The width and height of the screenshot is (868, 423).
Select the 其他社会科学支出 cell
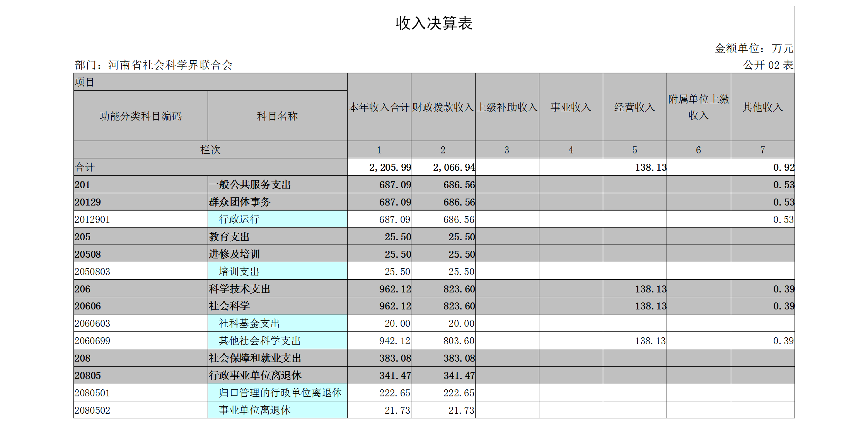tap(259, 341)
